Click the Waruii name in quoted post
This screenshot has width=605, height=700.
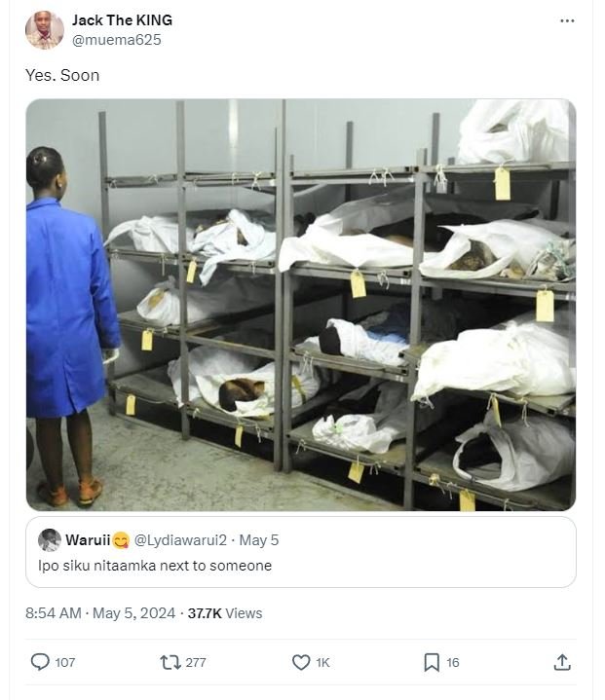coord(88,540)
